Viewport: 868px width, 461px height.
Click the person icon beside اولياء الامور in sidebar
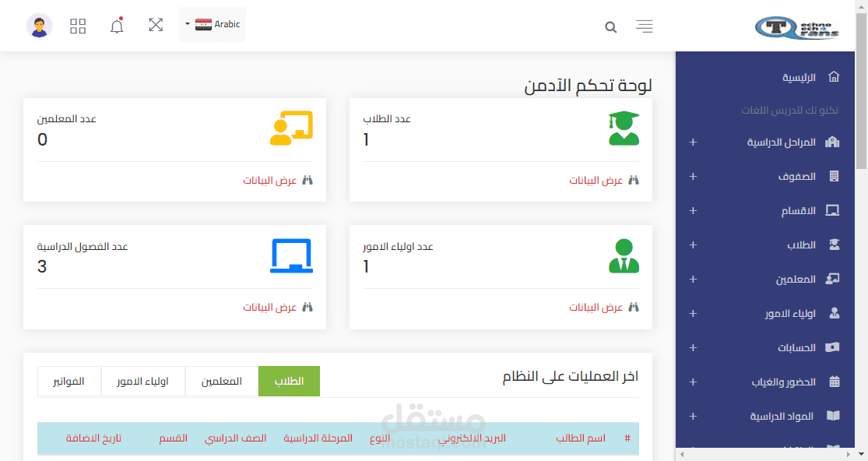tap(835, 313)
